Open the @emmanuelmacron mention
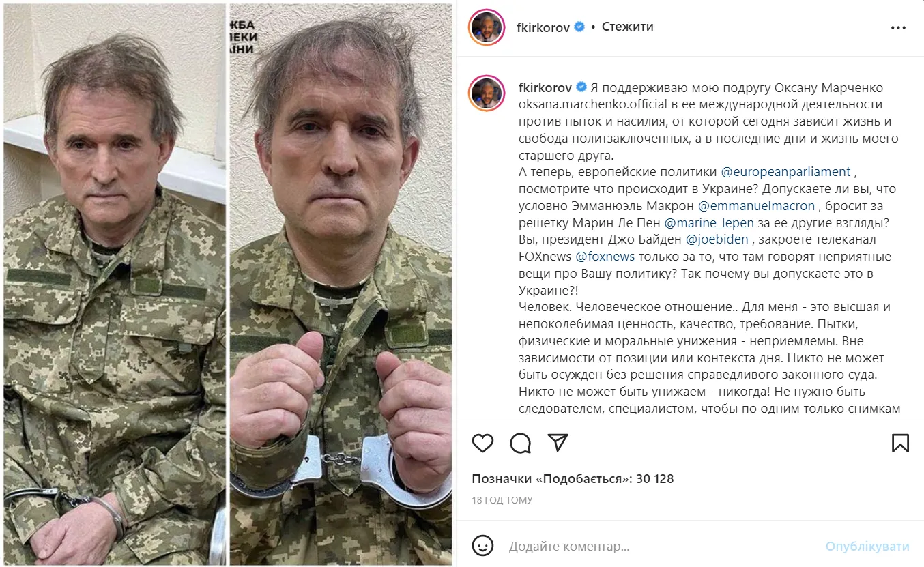The width and height of the screenshot is (924, 567). (757, 205)
